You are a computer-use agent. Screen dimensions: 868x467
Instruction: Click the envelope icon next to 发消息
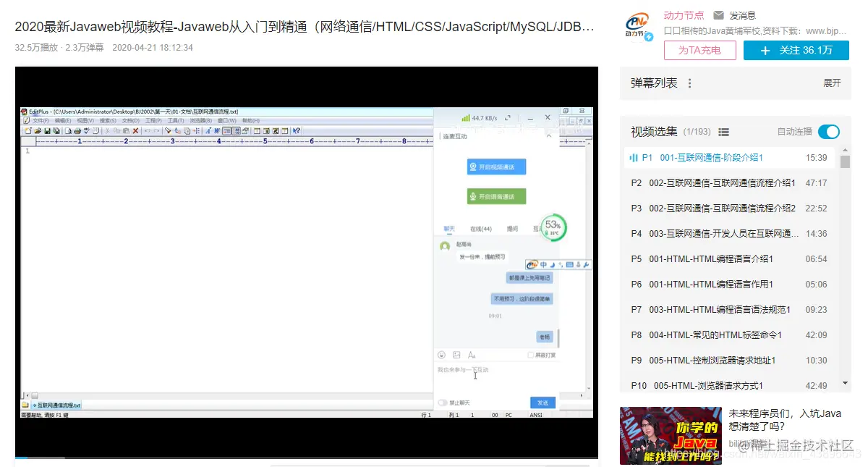click(718, 15)
